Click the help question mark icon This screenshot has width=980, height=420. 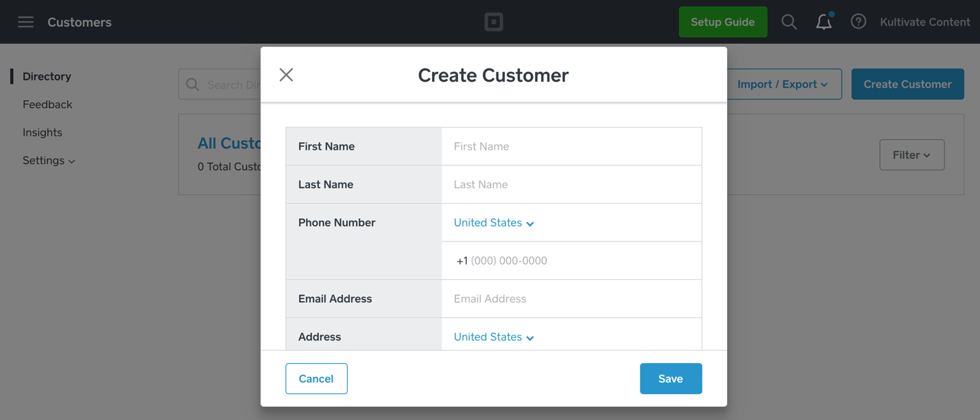(858, 22)
